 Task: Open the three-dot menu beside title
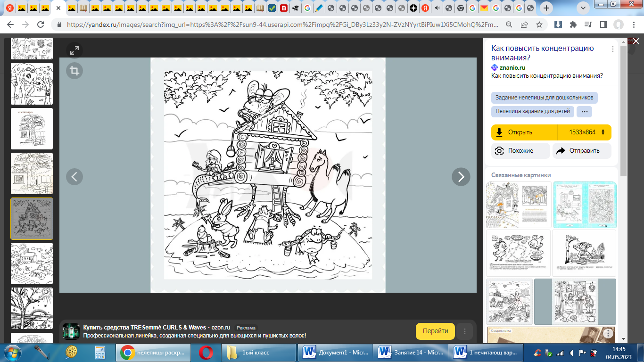pos(613,49)
